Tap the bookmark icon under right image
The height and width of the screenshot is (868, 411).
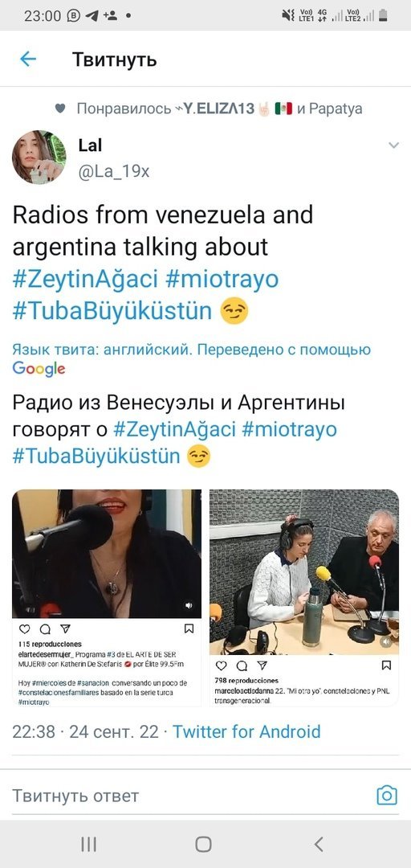pyautogui.click(x=387, y=665)
